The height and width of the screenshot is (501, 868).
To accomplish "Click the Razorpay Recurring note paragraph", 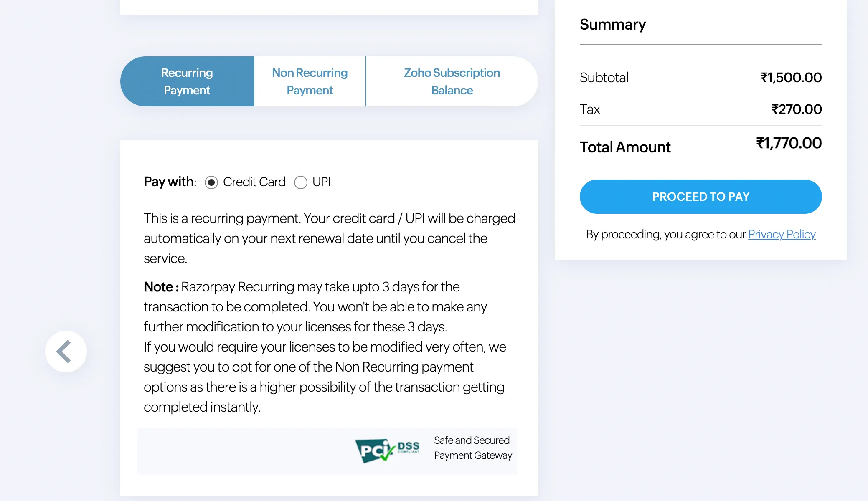I will click(x=325, y=347).
